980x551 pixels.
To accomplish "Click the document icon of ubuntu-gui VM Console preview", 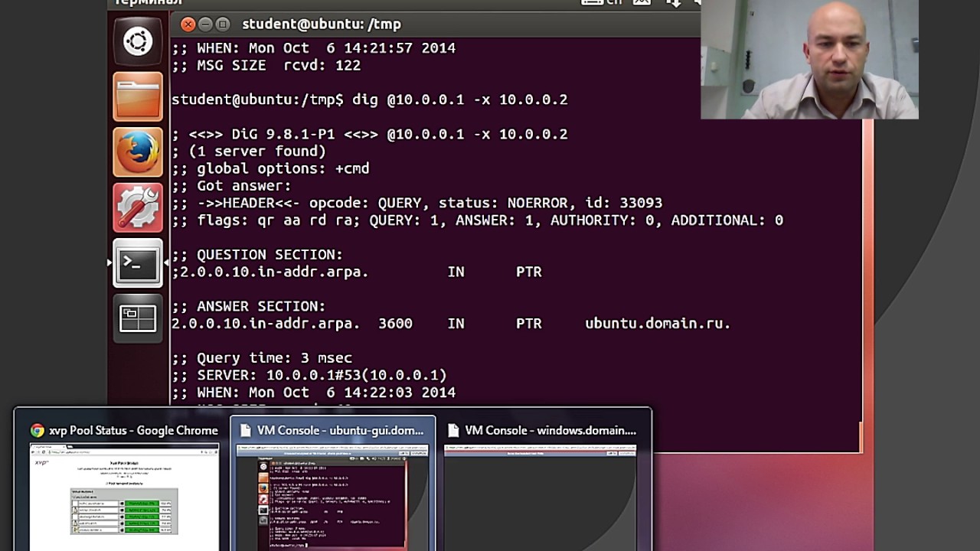I will pos(245,430).
